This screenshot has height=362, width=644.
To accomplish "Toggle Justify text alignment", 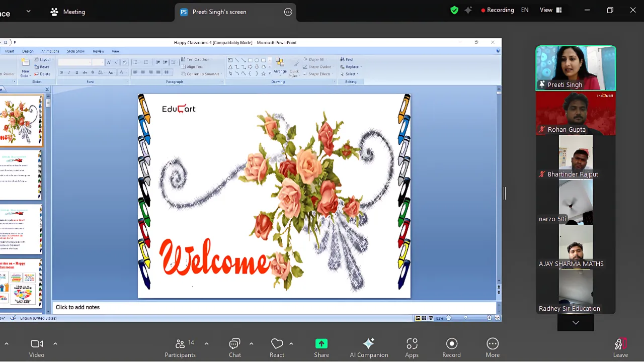I will [158, 72].
